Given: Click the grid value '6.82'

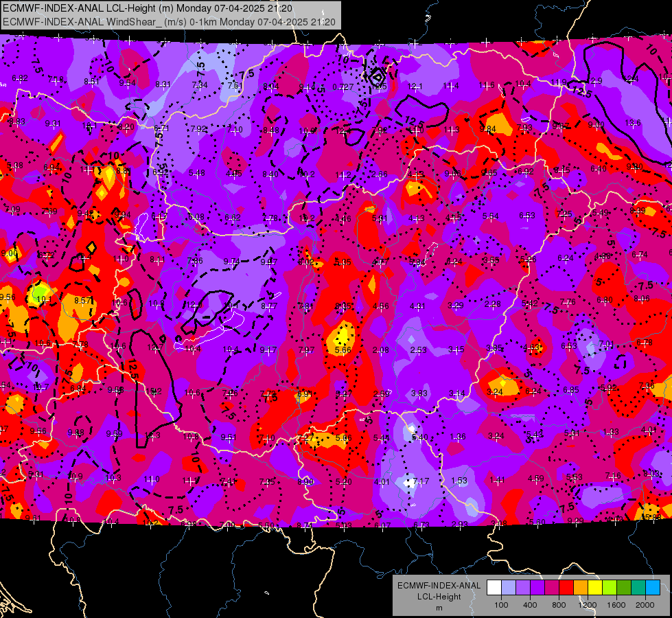Looking at the screenshot, I should click(x=20, y=78).
